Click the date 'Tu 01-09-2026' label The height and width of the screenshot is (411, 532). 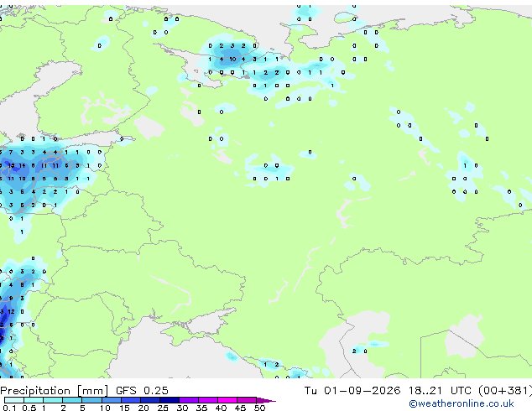352,391
